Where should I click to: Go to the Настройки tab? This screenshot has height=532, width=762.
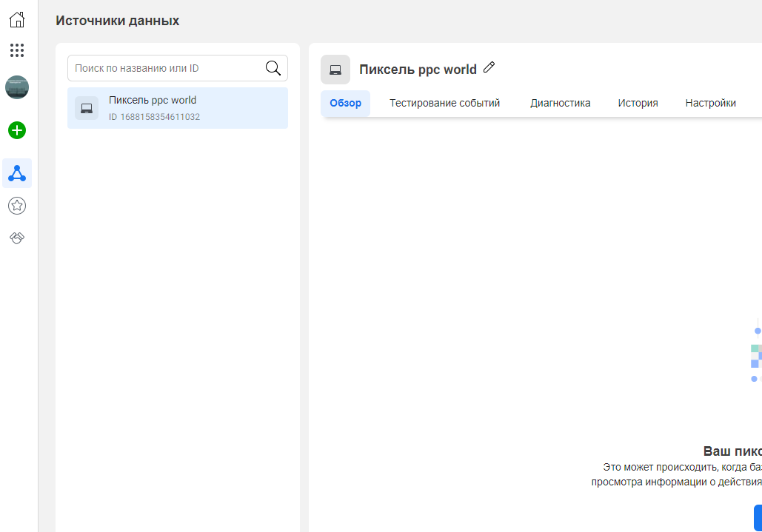(x=710, y=103)
